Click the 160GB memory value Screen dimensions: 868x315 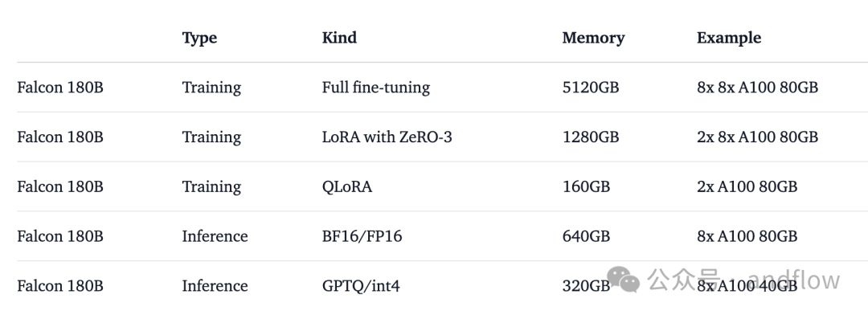click(x=586, y=186)
